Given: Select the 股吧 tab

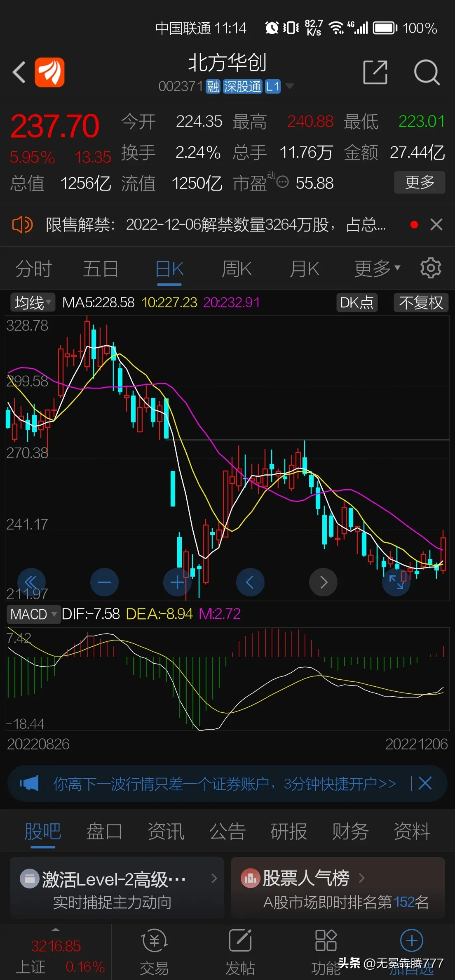Looking at the screenshot, I should [43, 831].
